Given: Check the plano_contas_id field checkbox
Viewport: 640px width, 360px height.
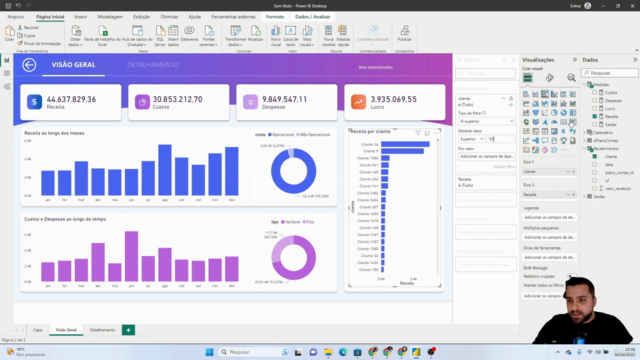Looking at the screenshot, I should (595, 172).
